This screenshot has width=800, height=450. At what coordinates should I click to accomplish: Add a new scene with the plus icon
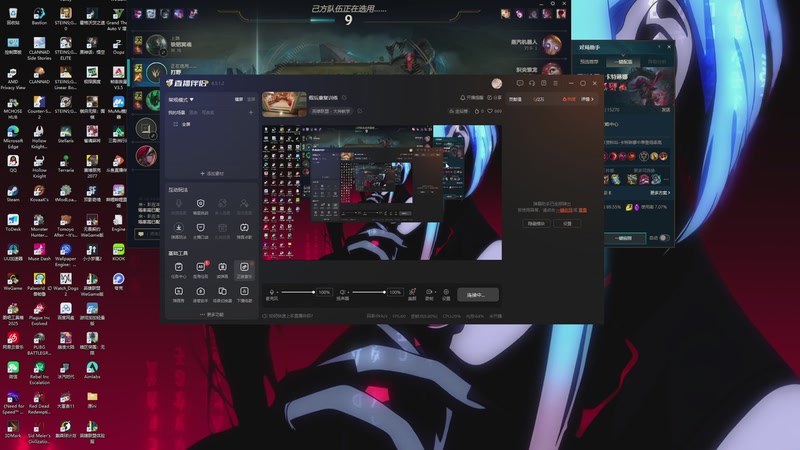pyautogui.click(x=251, y=112)
